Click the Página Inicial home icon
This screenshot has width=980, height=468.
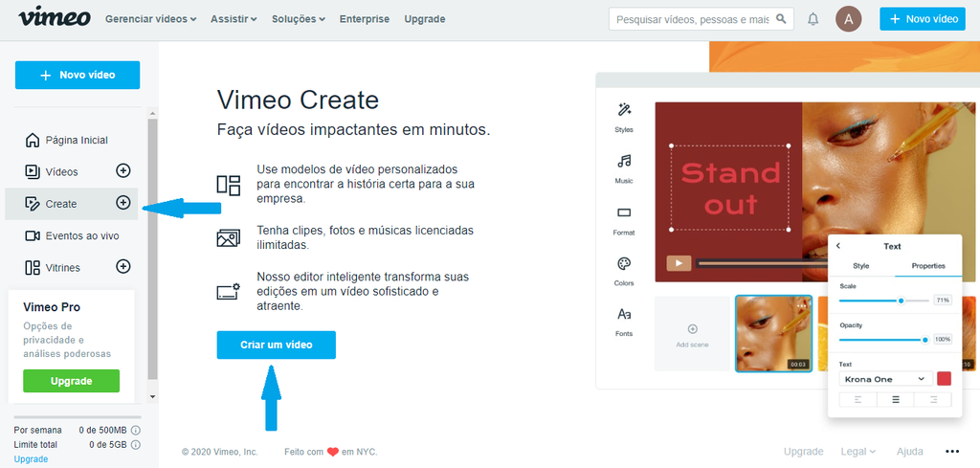(32, 140)
